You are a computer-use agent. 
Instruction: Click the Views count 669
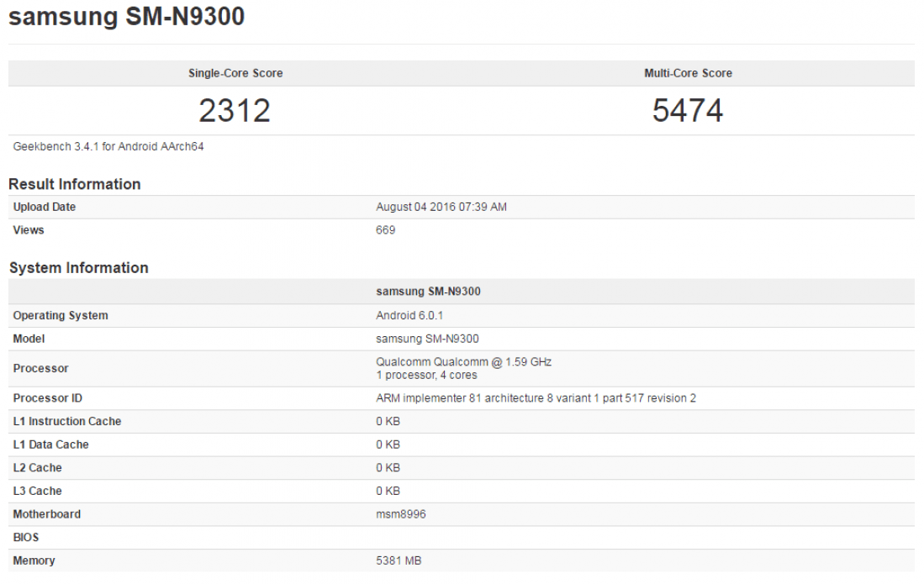pos(385,229)
